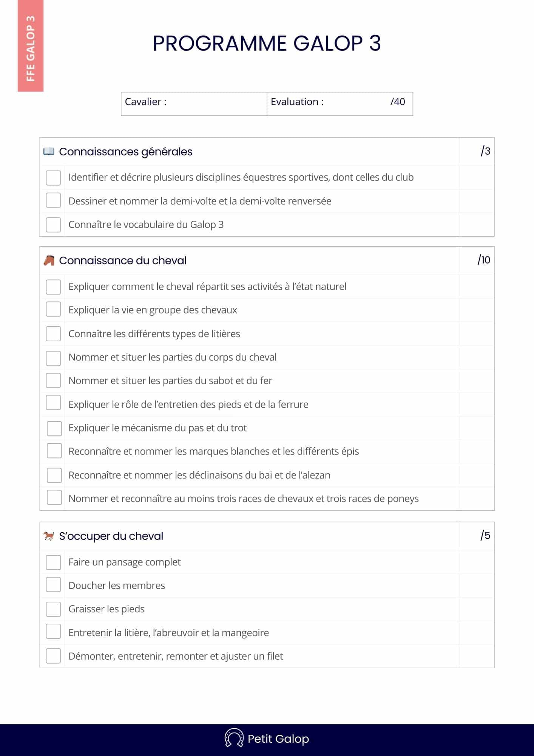This screenshot has height=756, width=534.
Task: Click the open book icon beside Connaissances générales
Action: pos(49,152)
